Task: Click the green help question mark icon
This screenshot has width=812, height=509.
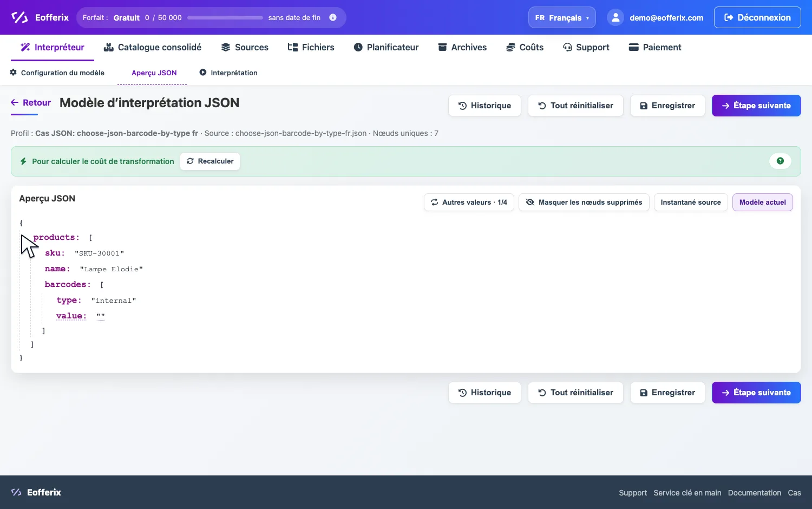Action: tap(780, 161)
